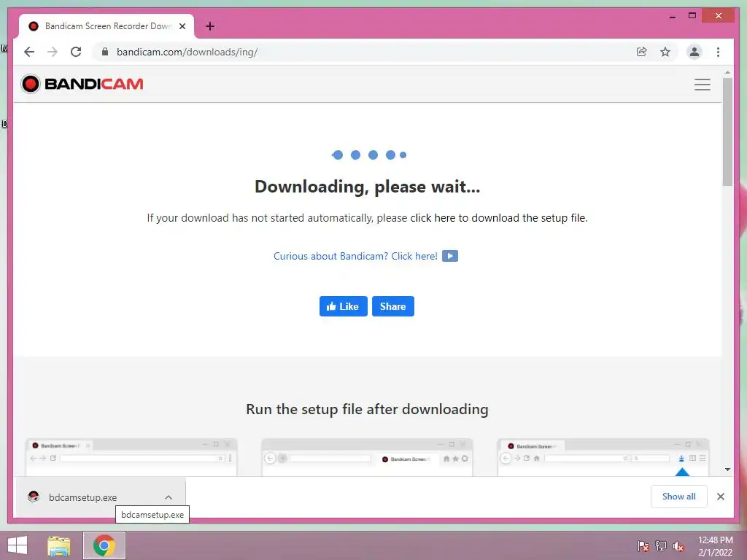Open Action Center flag tray icon

coord(643,545)
